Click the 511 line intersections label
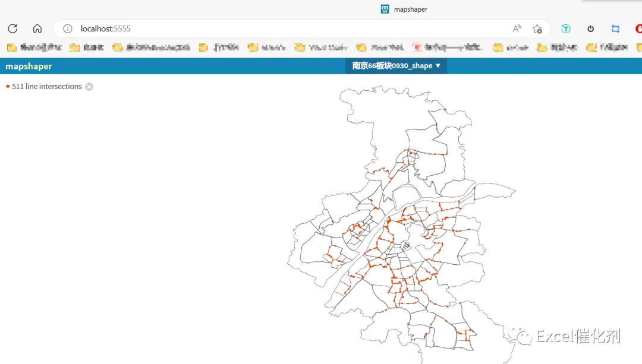The image size is (642, 364). point(47,86)
